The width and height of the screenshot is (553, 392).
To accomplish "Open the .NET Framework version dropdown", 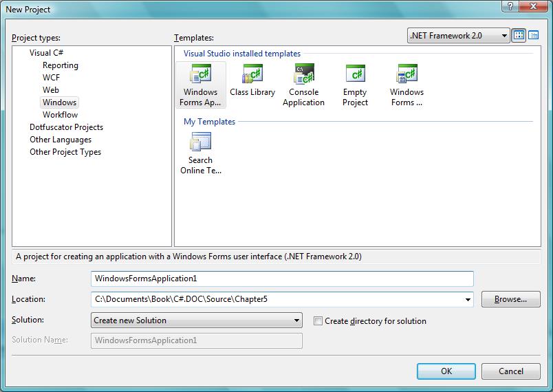I will pyautogui.click(x=457, y=35).
